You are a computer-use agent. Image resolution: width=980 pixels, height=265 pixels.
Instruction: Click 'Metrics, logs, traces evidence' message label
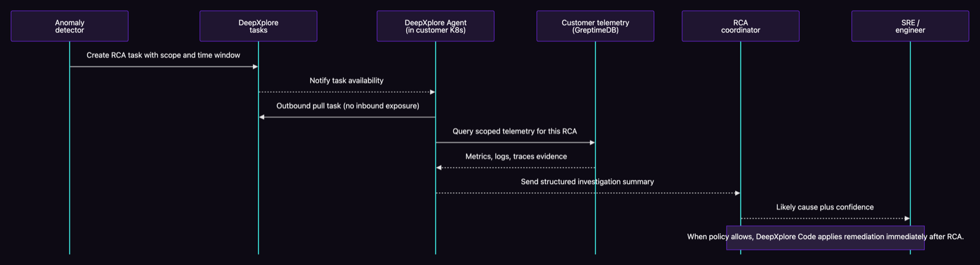(516, 156)
